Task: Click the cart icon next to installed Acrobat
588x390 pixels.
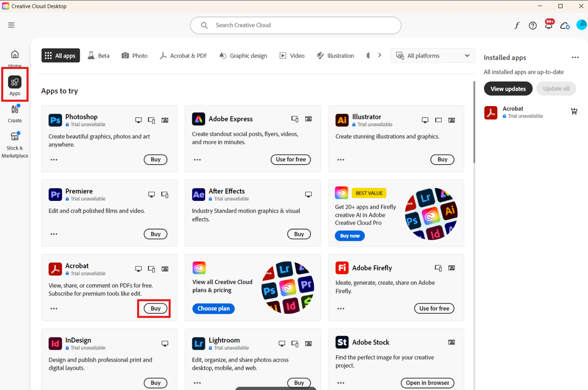Action: [574, 112]
